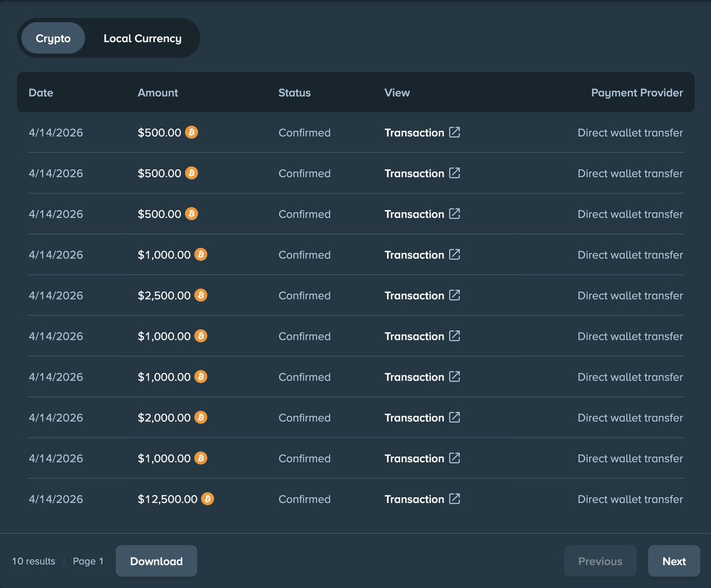
Task: Select the $2,500.00 amount value
Action: (164, 295)
